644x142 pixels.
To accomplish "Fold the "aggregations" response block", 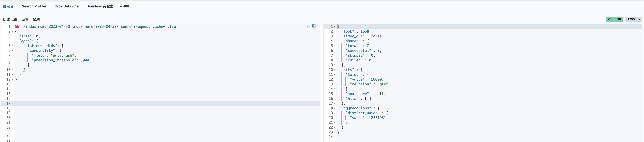I will pos(334,108).
